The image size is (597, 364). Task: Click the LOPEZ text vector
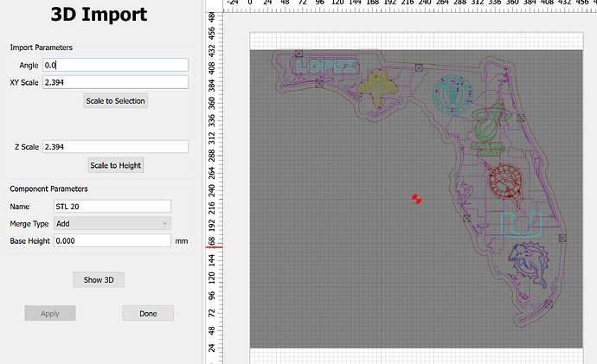point(325,67)
